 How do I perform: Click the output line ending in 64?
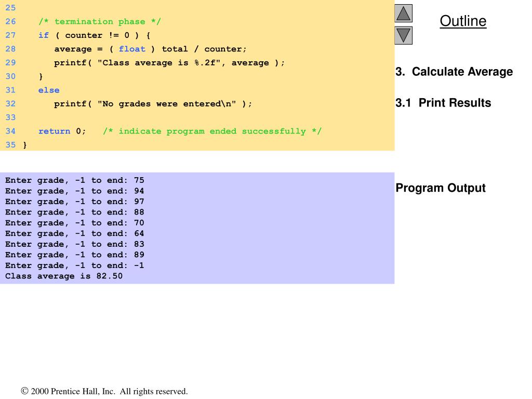pos(75,233)
